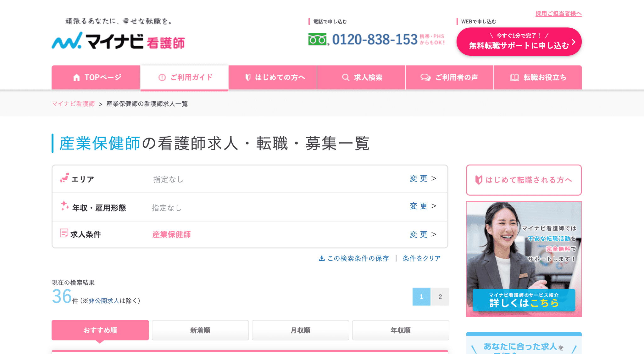Click the ご利用ガイド info icon
Image resolution: width=644 pixels, height=354 pixels.
tap(162, 77)
